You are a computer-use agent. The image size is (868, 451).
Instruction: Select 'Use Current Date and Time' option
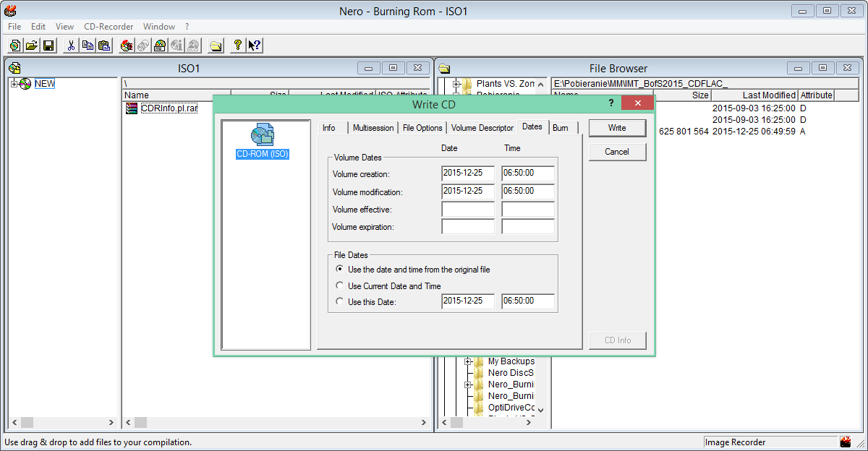click(340, 286)
